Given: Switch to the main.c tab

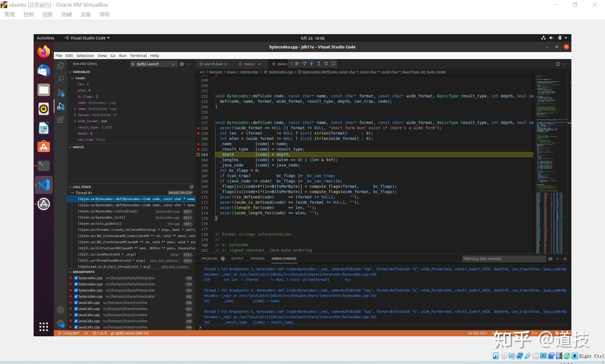Looking at the screenshot, I should 250,64.
